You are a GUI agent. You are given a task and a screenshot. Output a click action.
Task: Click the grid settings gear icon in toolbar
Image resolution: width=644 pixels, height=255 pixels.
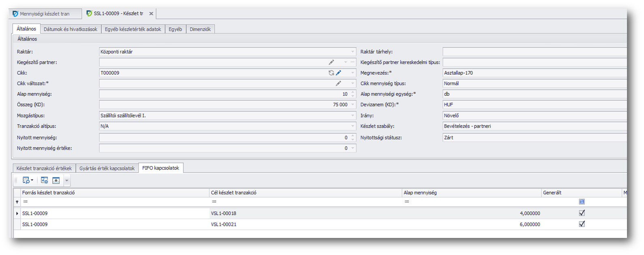click(x=45, y=180)
